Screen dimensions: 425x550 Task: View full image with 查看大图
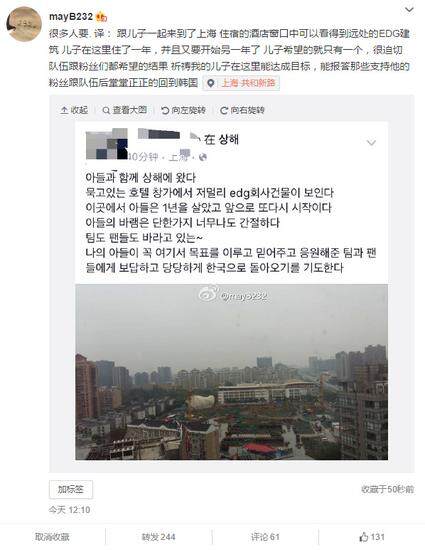click(x=124, y=110)
